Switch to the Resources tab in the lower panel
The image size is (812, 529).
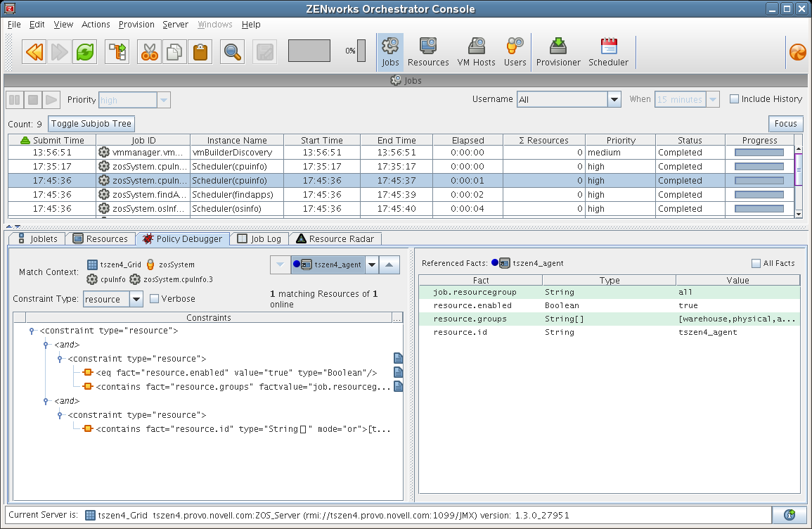pyautogui.click(x=101, y=239)
